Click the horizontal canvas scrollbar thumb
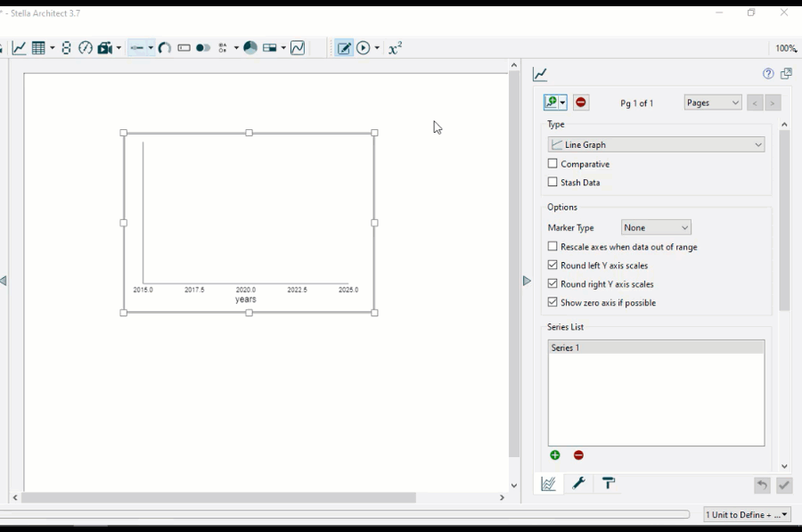This screenshot has width=802, height=532. [x=218, y=497]
